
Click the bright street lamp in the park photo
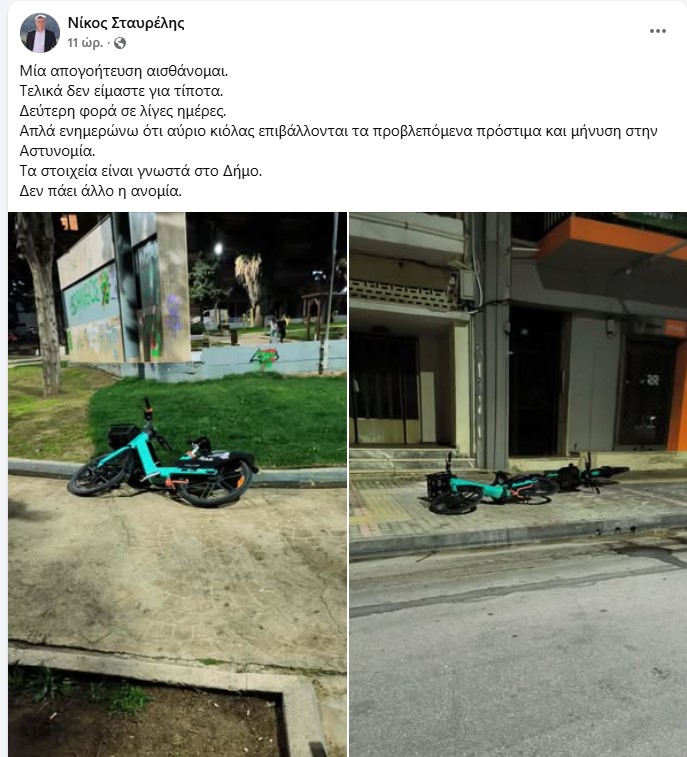click(218, 249)
